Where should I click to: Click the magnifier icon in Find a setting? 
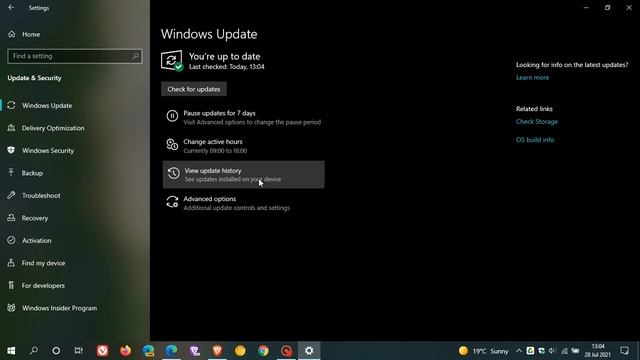coord(136,56)
